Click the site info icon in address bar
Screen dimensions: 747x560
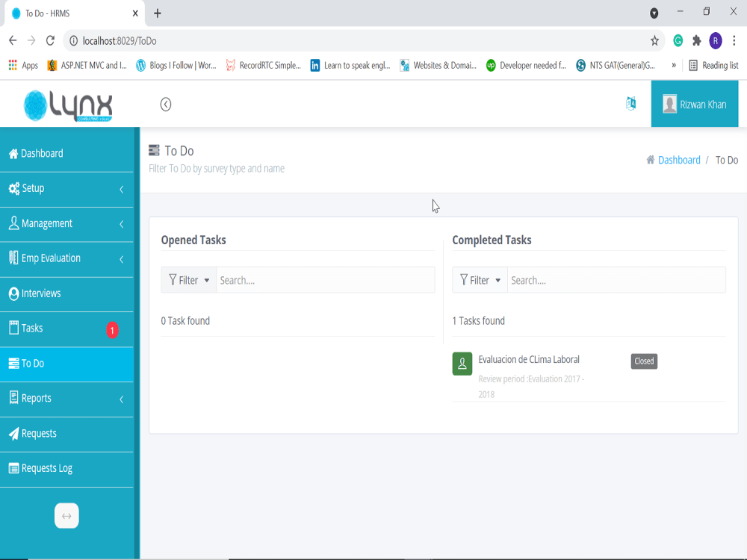point(73,41)
